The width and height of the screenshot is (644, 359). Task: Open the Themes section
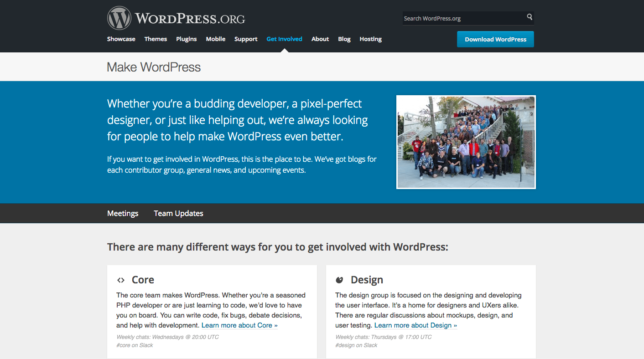(156, 39)
